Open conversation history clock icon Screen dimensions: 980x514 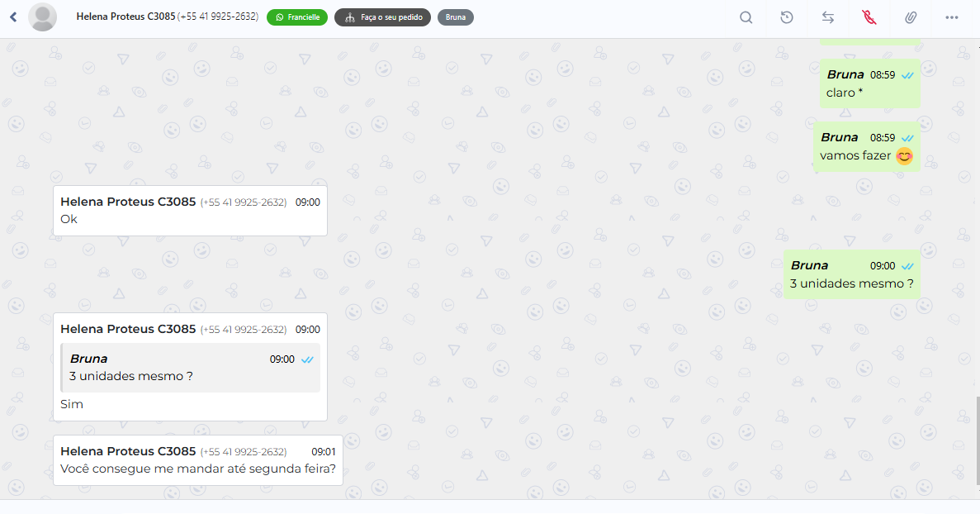[x=787, y=17]
